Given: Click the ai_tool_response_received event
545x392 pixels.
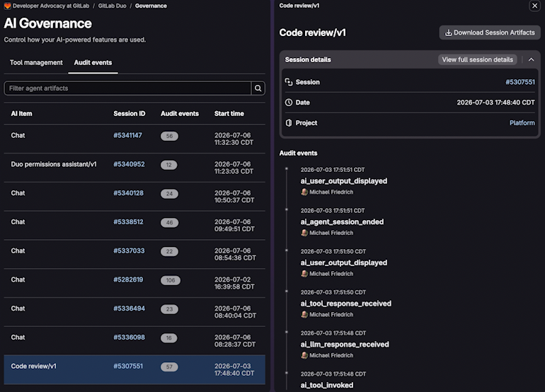Looking at the screenshot, I should tap(346, 304).
